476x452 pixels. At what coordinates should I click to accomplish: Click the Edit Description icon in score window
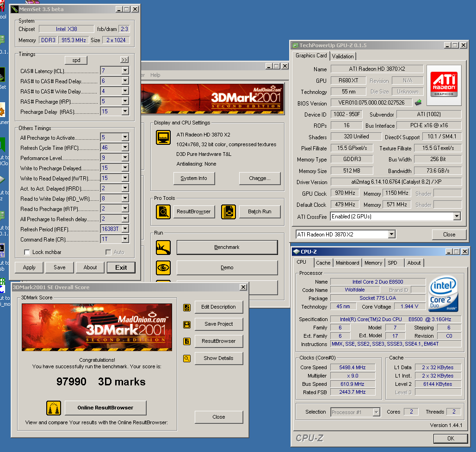point(187,308)
